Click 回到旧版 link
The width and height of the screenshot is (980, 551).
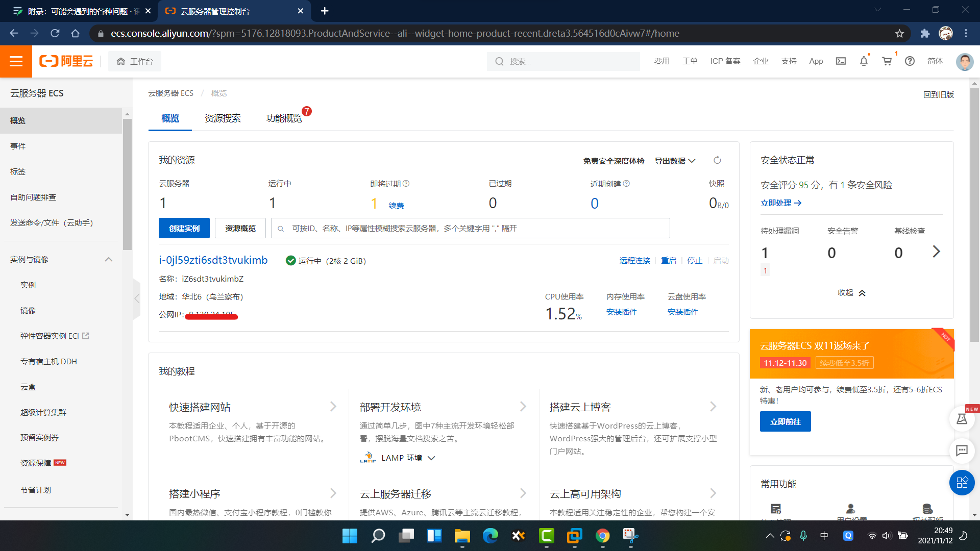[x=938, y=95]
